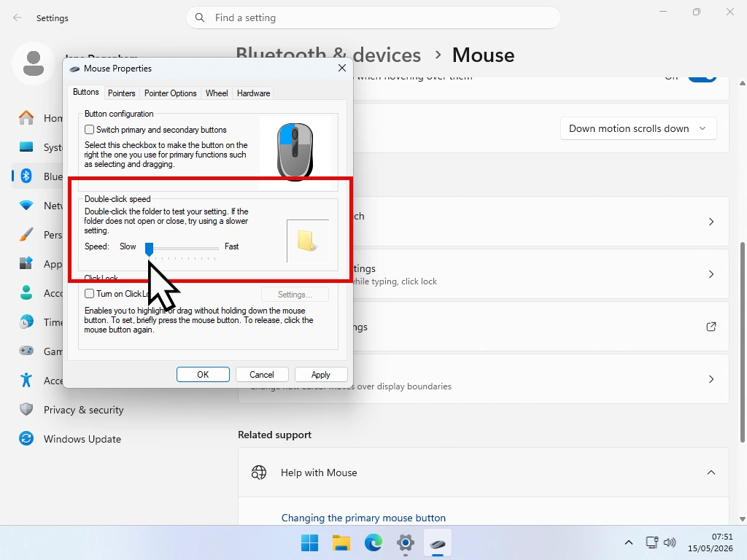
Task: Click Settings gear on the taskbar
Action: point(406,542)
